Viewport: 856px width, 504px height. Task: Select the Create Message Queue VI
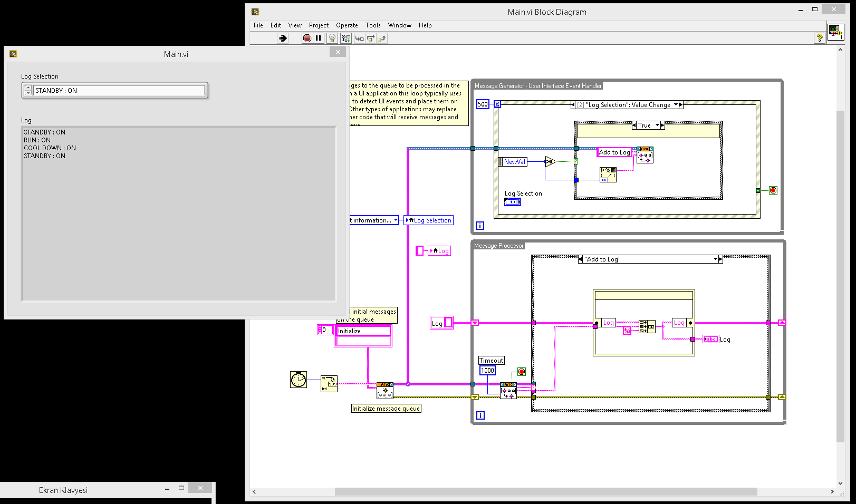385,391
